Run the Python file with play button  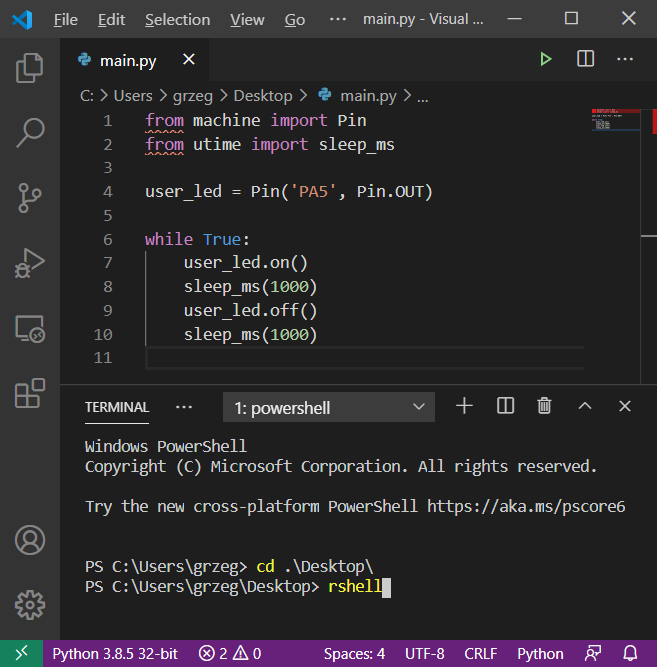546,59
